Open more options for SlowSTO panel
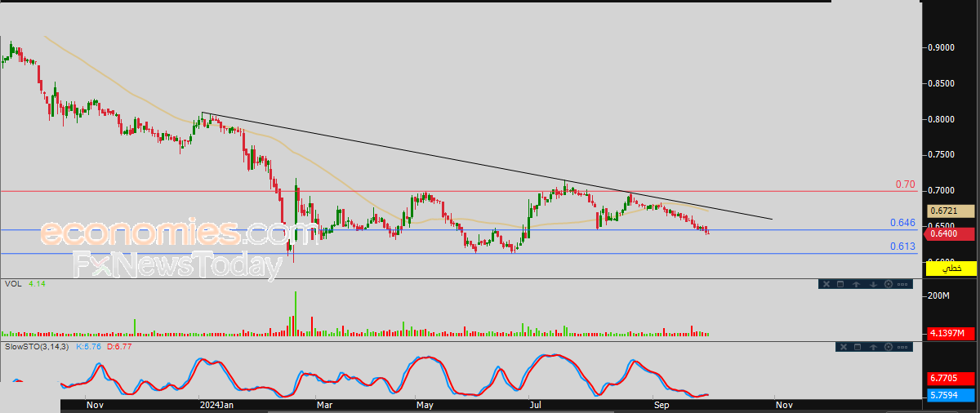The image size is (980, 413). (x=902, y=347)
